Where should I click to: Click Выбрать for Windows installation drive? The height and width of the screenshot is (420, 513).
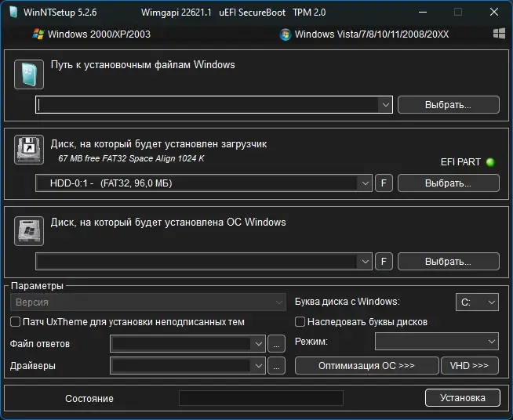(448, 262)
